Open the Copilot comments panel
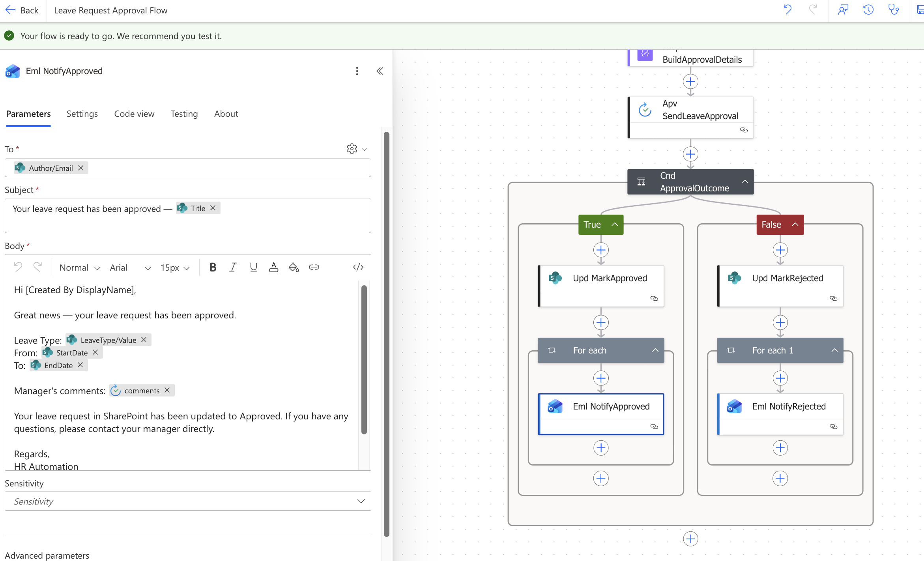The image size is (924, 561). tap(843, 9)
